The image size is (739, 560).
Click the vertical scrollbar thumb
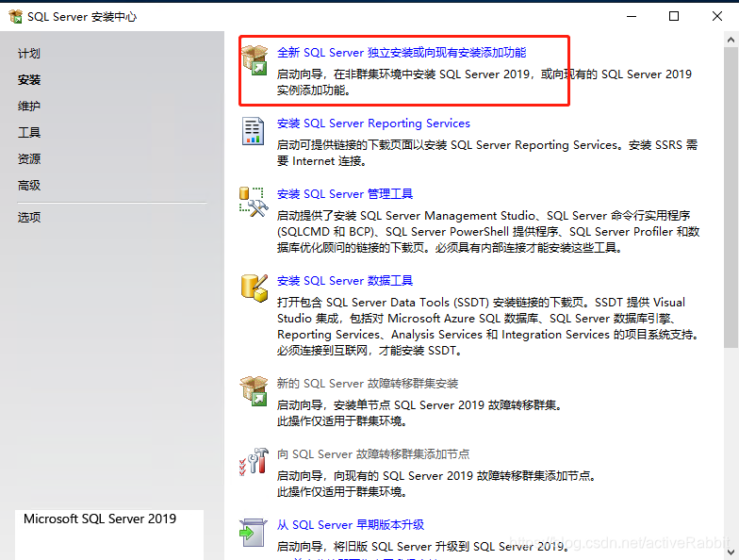click(x=731, y=198)
